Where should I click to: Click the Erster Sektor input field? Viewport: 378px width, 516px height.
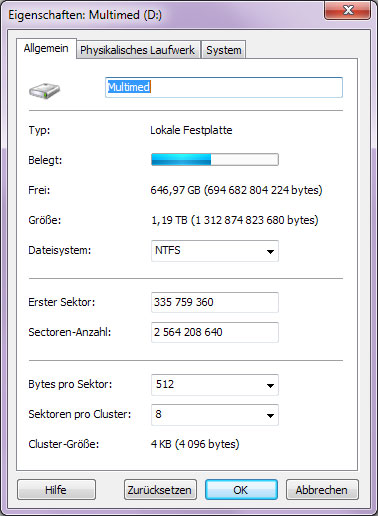(x=215, y=302)
